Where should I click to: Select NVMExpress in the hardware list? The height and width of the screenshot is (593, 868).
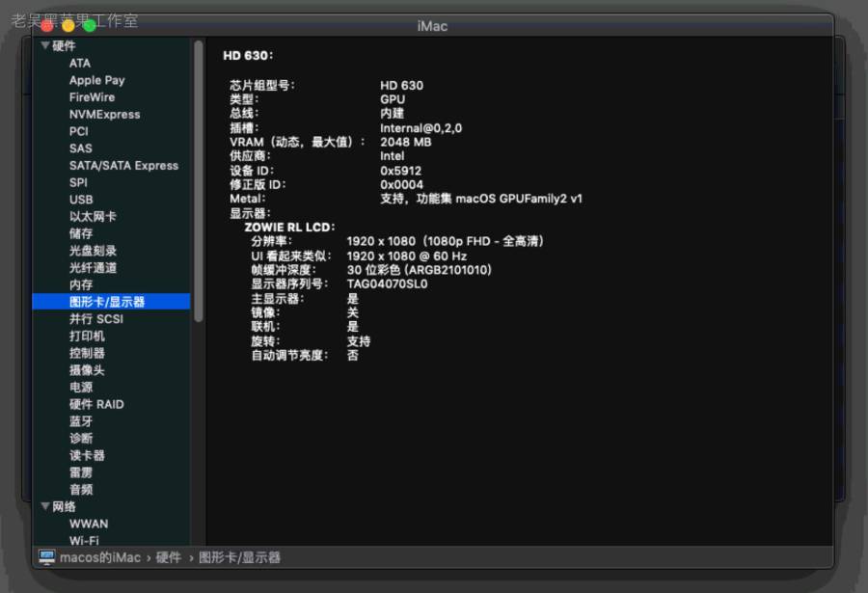(x=104, y=115)
